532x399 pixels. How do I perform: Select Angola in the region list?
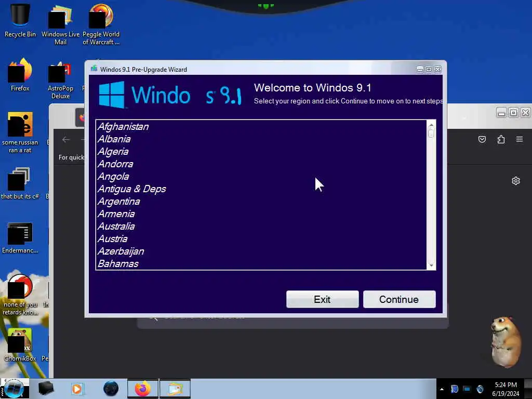click(261, 177)
